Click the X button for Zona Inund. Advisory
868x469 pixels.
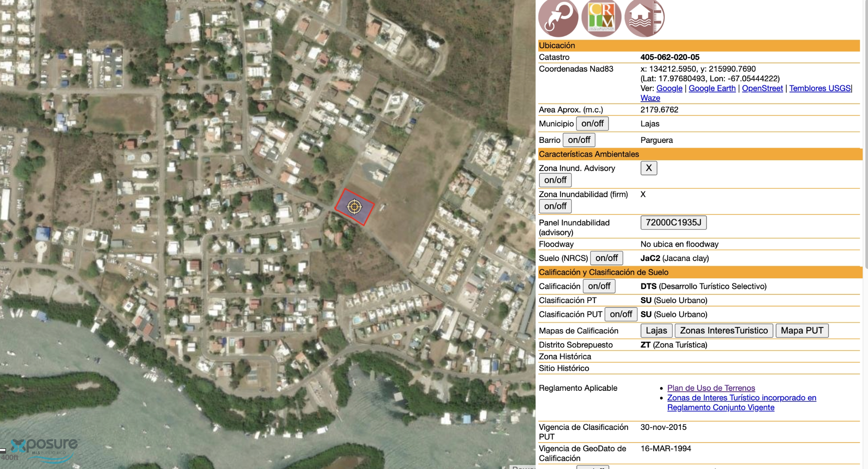pyautogui.click(x=648, y=168)
